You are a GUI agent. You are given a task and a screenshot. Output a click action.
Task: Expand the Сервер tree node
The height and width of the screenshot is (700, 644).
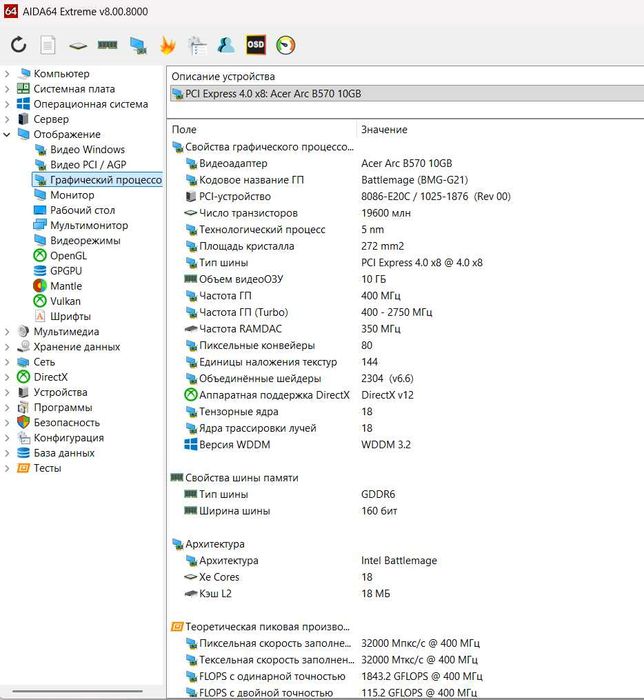7,119
